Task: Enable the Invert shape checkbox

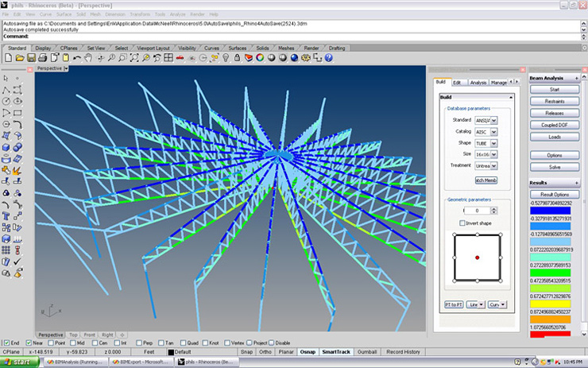Action: [463, 223]
